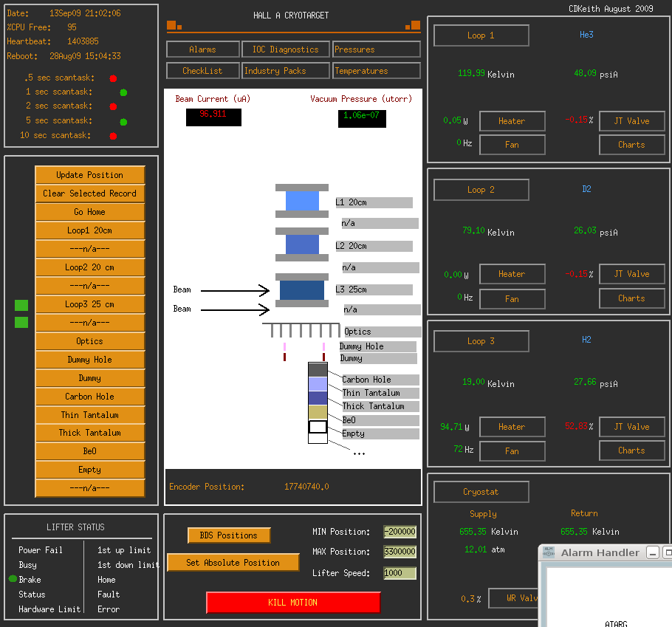672x627 pixels.
Task: Click the L3 25cm target label
Action: point(374,289)
